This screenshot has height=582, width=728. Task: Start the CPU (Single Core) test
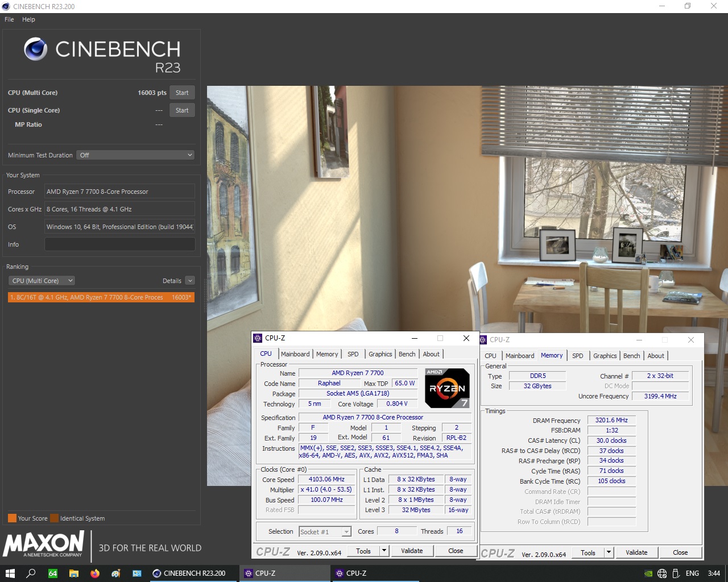point(182,110)
